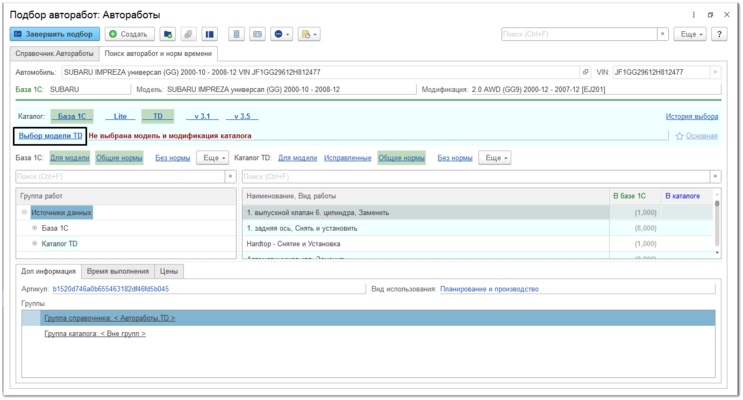The height and width of the screenshot is (400, 743).
Task: Toggle База 1С filter Без нормы
Action: [172, 158]
